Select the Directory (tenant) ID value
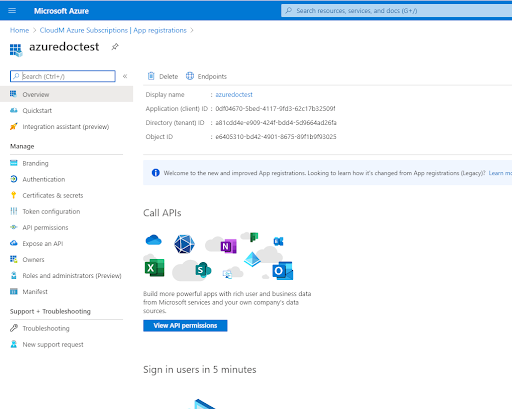 point(276,123)
